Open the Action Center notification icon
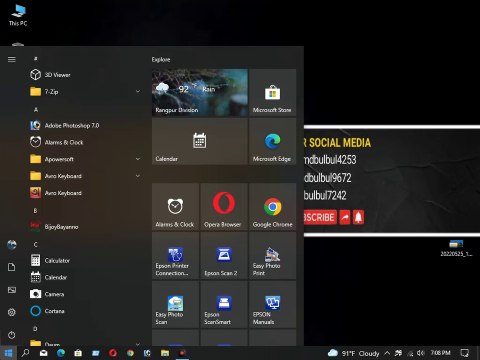Image resolution: width=480 pixels, height=360 pixels. coord(464,353)
